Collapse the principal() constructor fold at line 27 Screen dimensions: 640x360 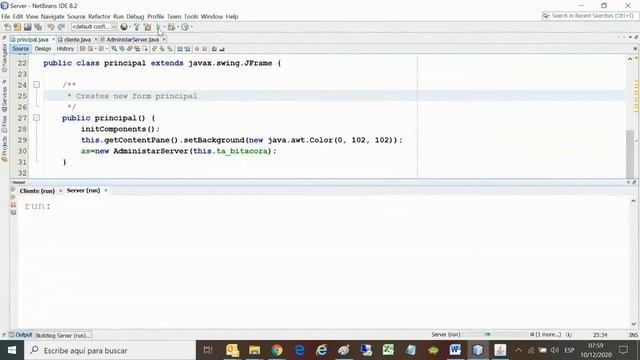tap(36, 118)
